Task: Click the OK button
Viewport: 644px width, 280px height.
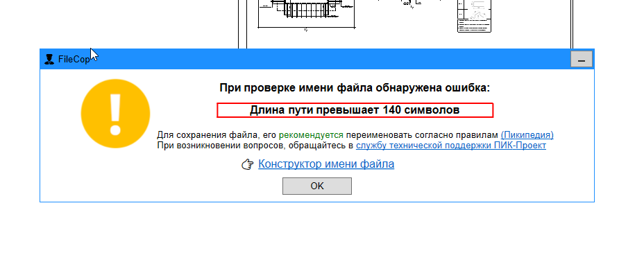Action: (x=316, y=186)
